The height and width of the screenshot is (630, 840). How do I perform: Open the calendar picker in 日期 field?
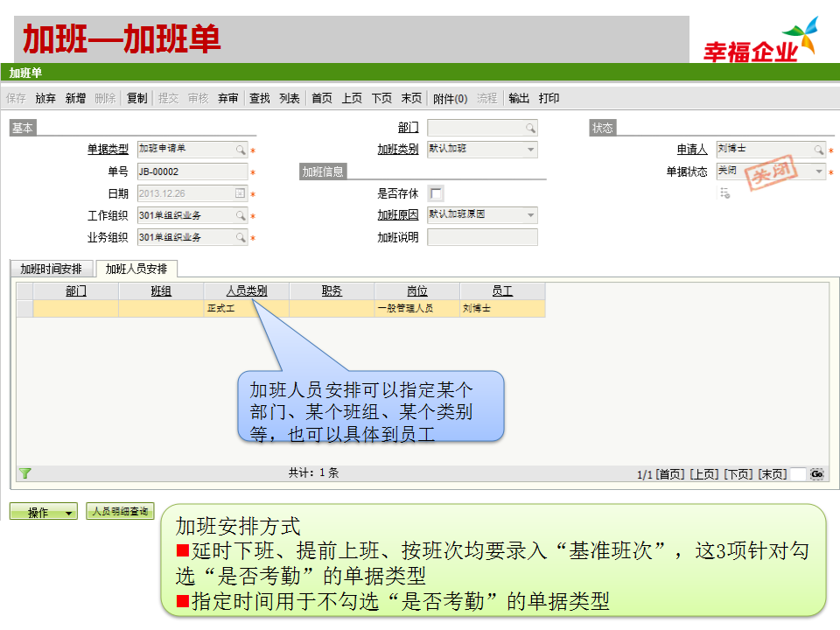click(x=241, y=193)
